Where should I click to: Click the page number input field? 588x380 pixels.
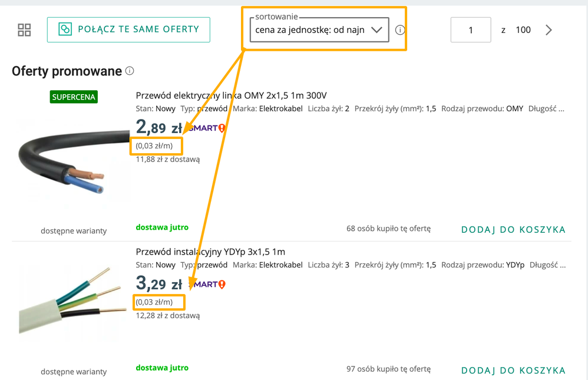(x=471, y=29)
